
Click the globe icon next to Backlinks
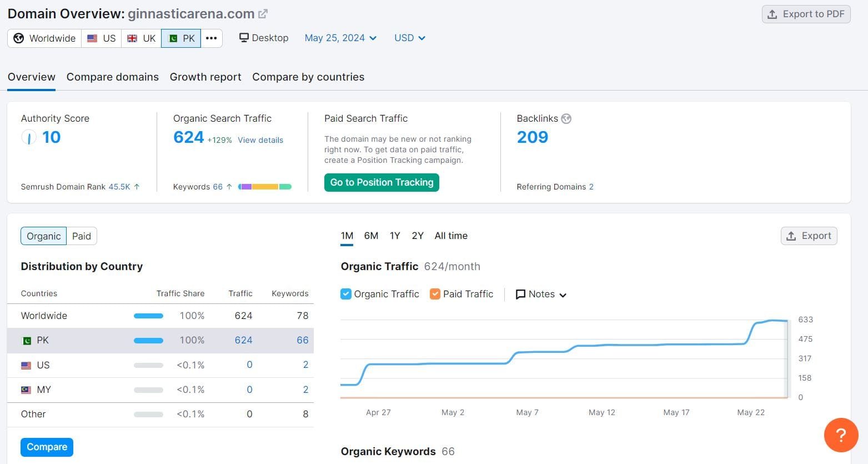566,118
